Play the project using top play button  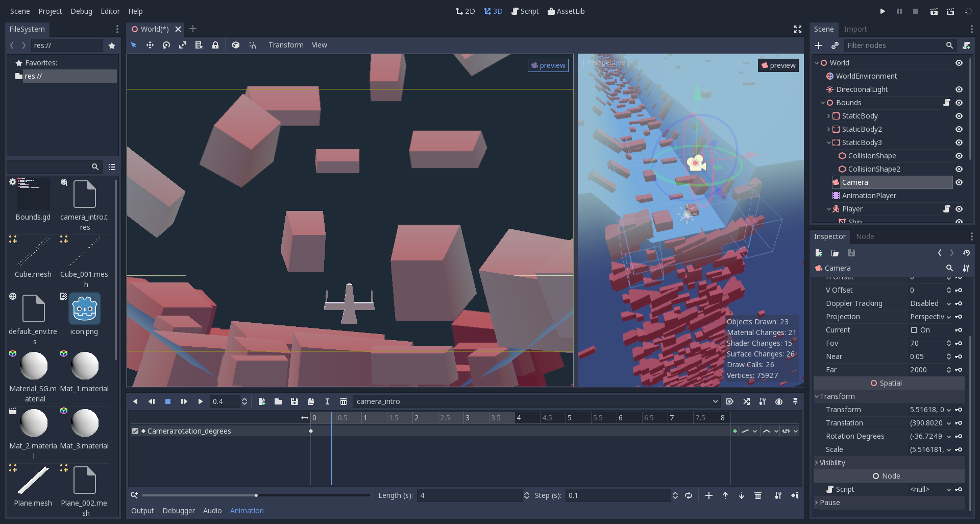[x=883, y=11]
